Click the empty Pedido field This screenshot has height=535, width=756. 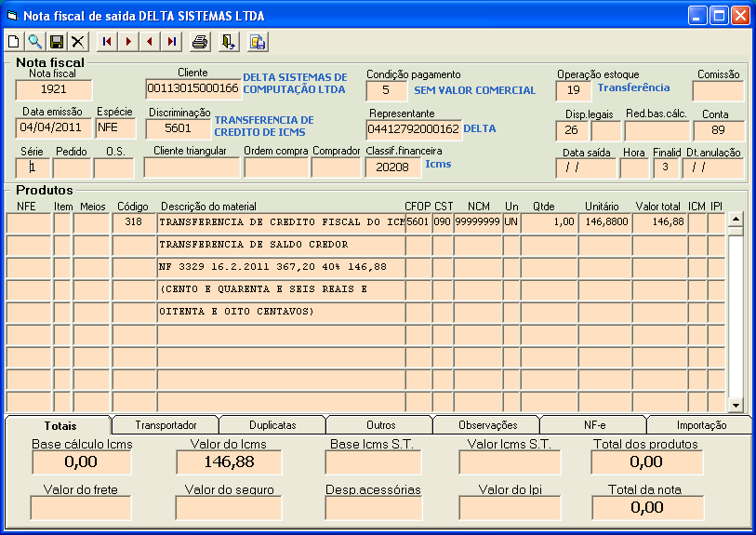tap(72, 168)
